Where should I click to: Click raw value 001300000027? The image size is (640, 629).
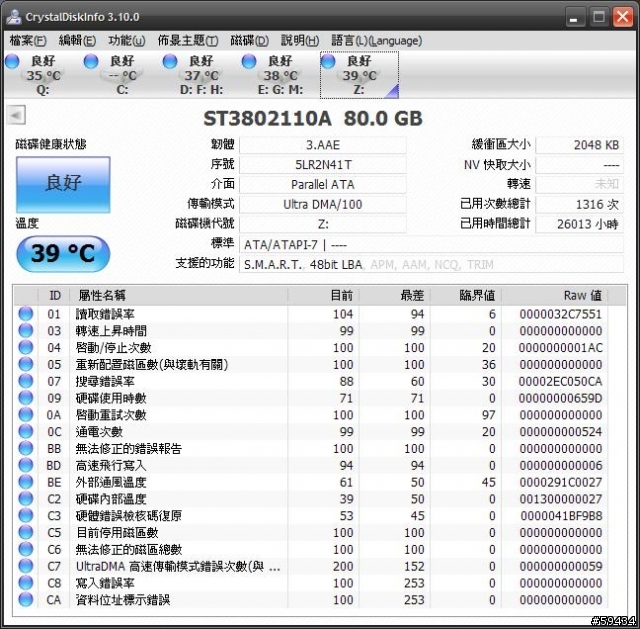(x=560, y=499)
